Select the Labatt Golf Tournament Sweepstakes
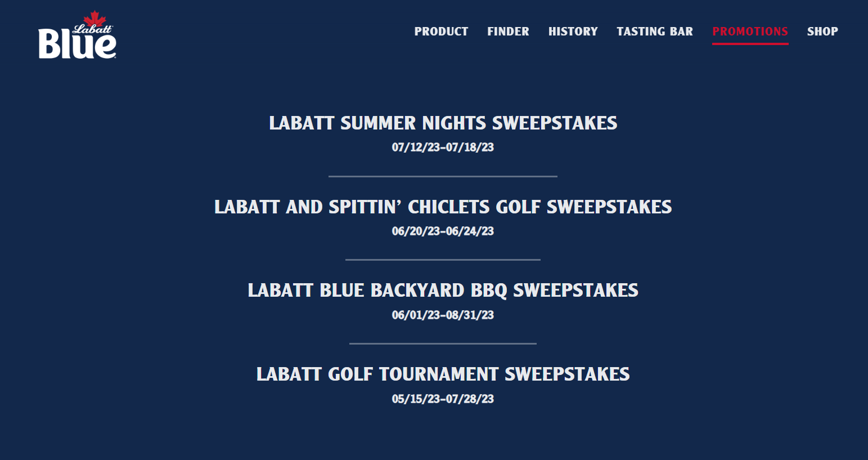The height and width of the screenshot is (460, 868). point(443,373)
